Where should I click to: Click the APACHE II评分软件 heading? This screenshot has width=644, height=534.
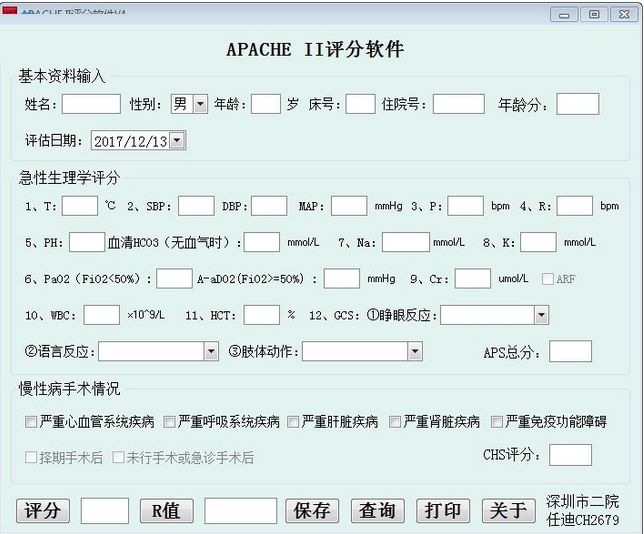click(x=315, y=50)
